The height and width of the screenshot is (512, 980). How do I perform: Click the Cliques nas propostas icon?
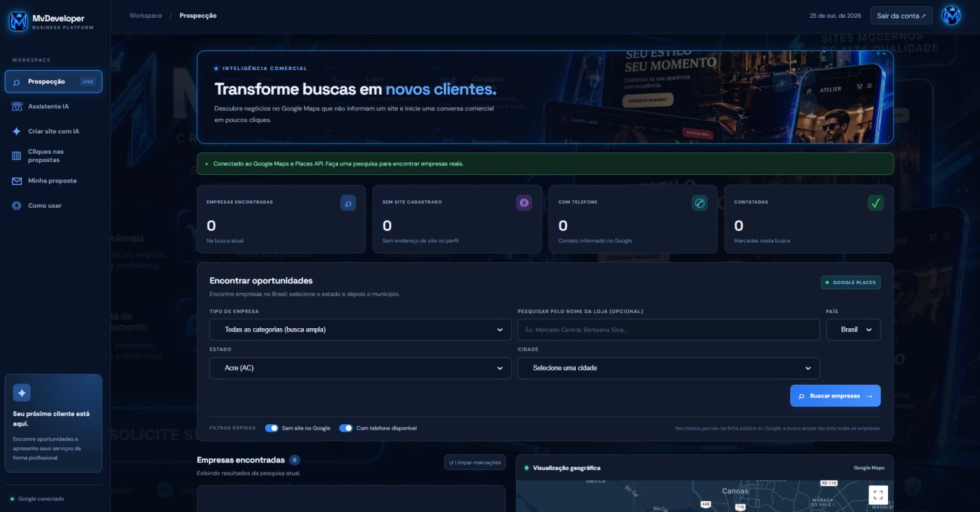[x=16, y=156]
